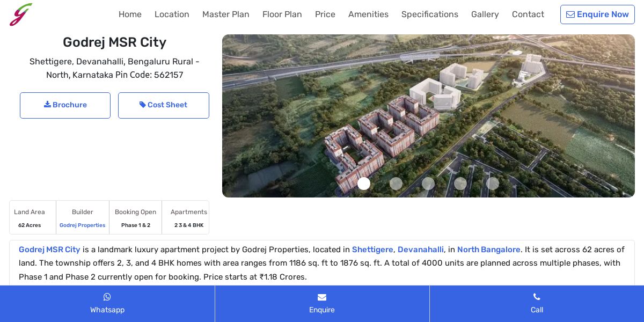Follow the Godrej MSR City link in description
Image resolution: width=644 pixels, height=322 pixels.
click(49, 250)
